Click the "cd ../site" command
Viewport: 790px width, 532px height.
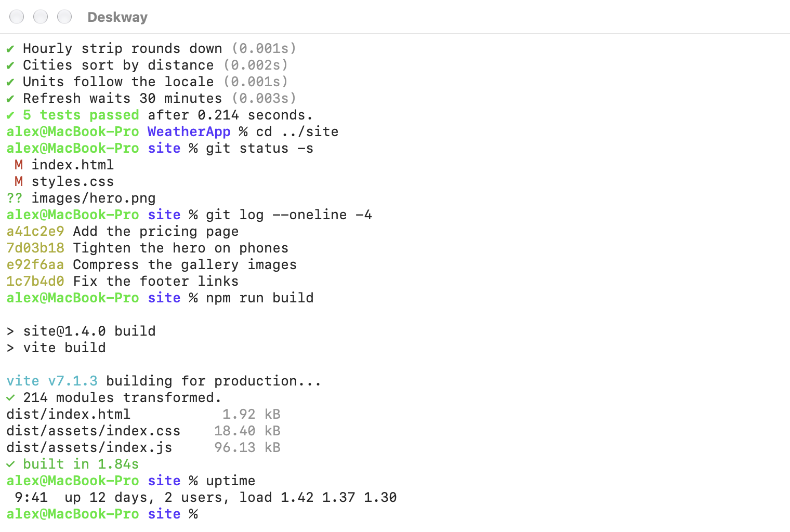tap(297, 131)
